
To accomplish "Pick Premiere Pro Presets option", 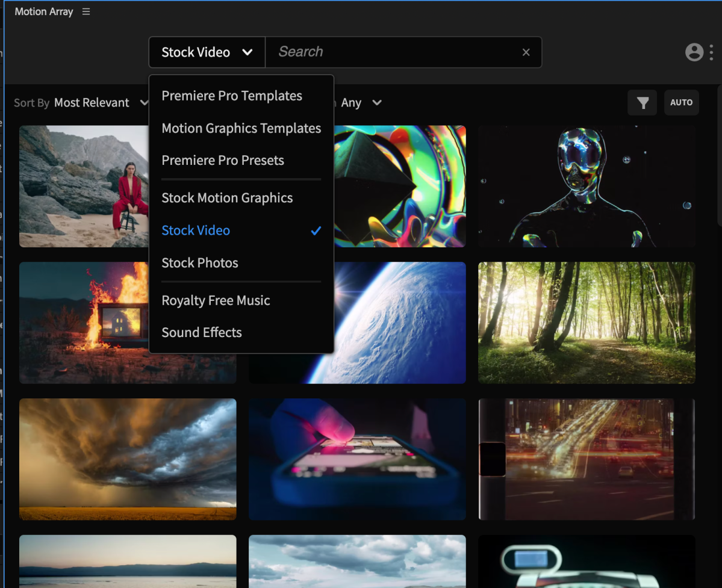I will [223, 160].
